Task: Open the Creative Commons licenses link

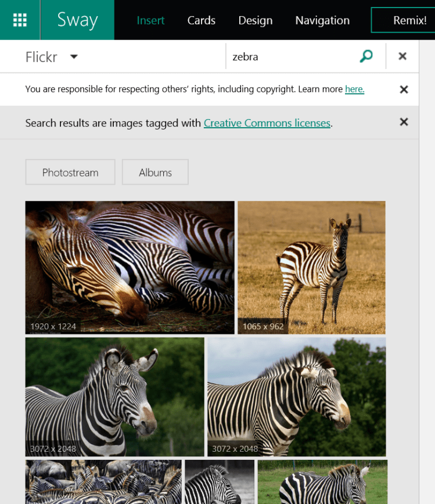Action: 267,123
